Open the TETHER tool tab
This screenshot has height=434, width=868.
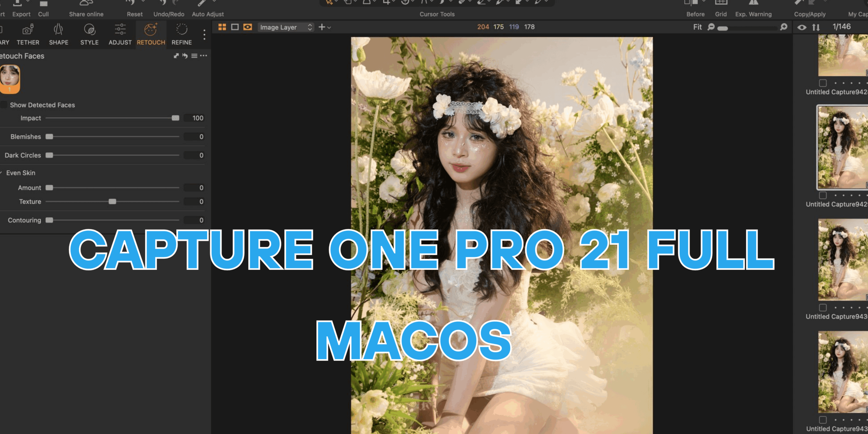(28, 35)
